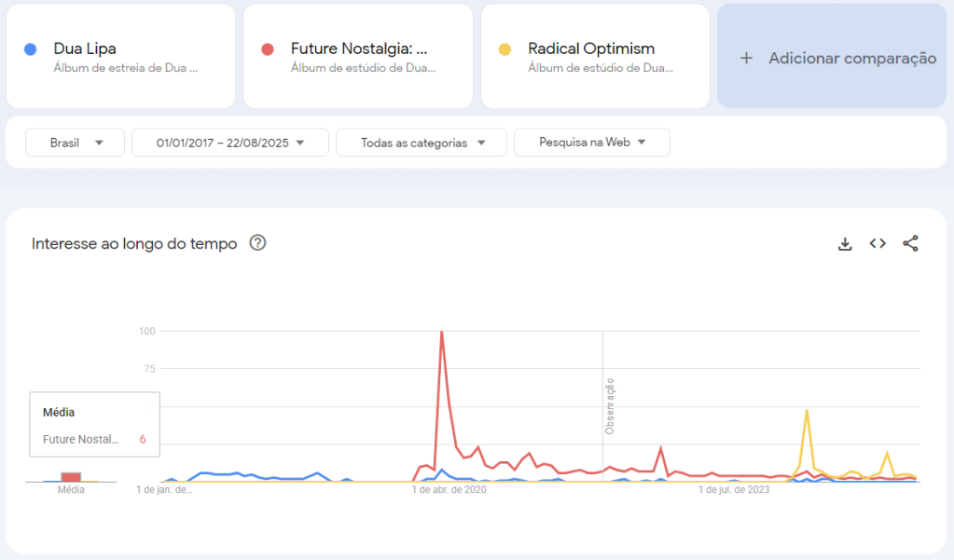Open the date range dropdown

pyautogui.click(x=230, y=143)
